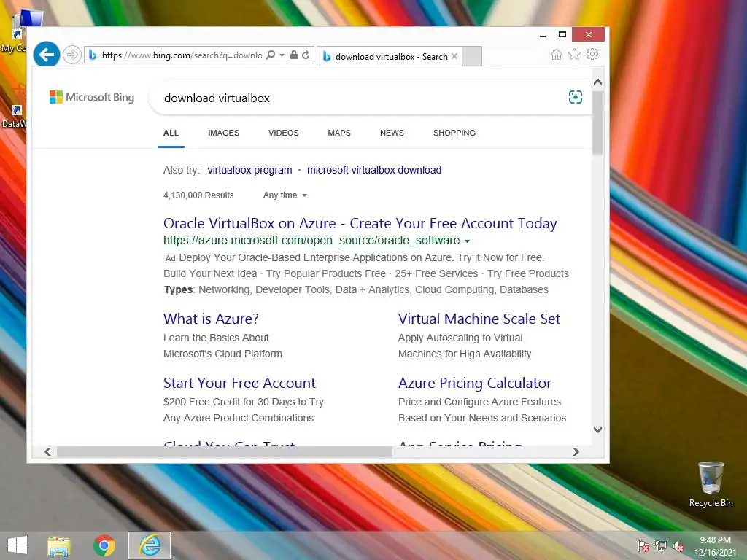Go to the browser Home icon
The height and width of the screenshot is (560, 747).
coord(557,54)
